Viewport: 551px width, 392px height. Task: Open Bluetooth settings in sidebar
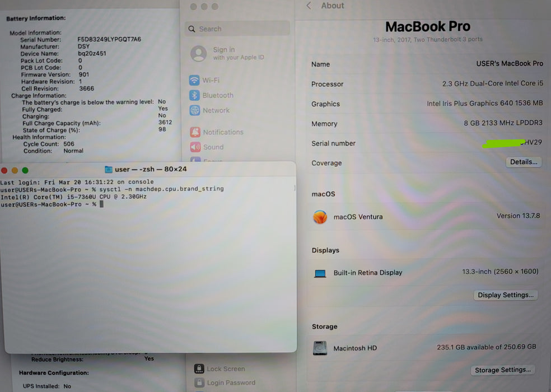pos(211,95)
